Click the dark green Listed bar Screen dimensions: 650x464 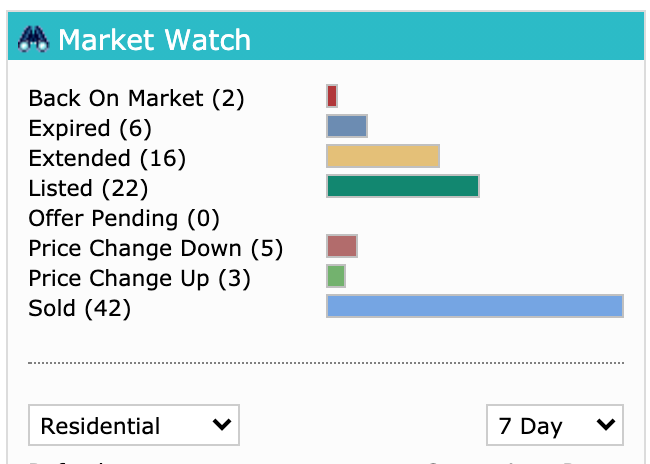pyautogui.click(x=403, y=186)
